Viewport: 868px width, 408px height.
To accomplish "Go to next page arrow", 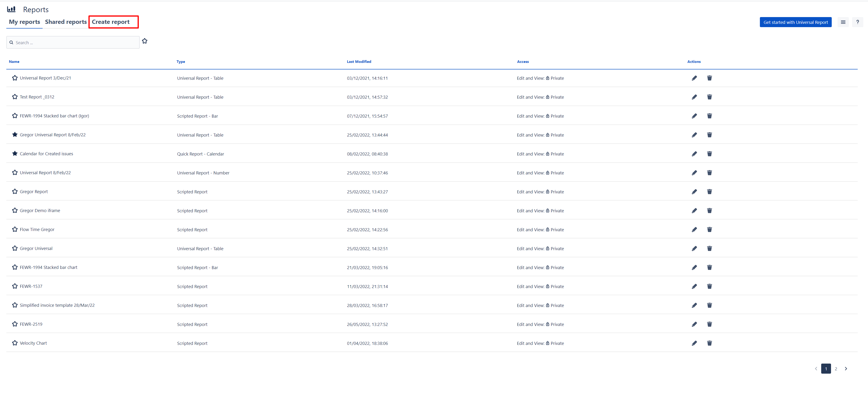I will click(x=846, y=369).
